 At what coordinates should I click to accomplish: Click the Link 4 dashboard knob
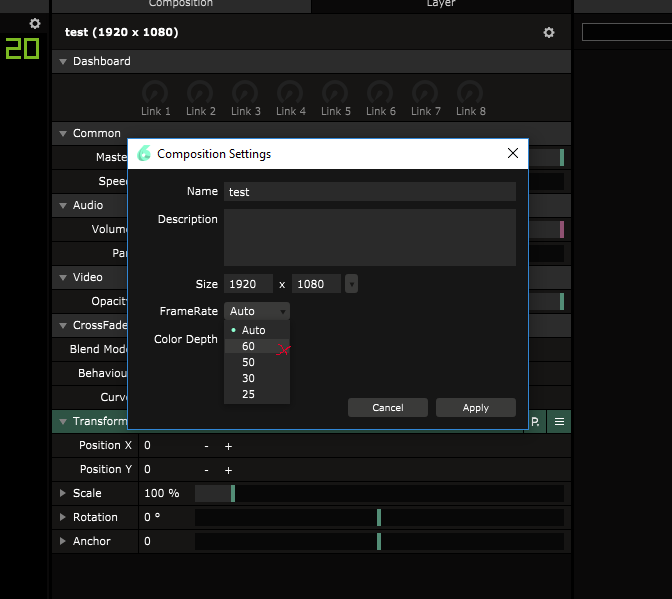tap(291, 92)
